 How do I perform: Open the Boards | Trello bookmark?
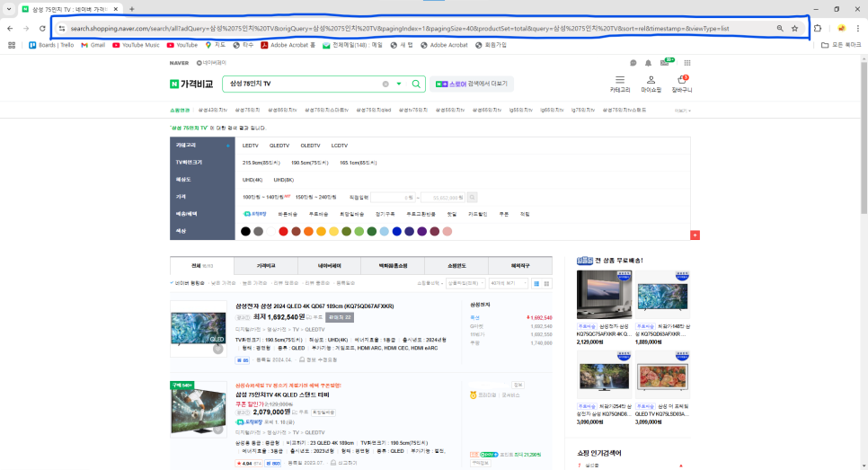51,45
